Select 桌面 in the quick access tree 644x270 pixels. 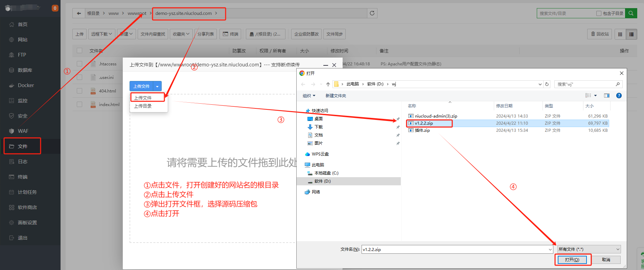[318, 119]
